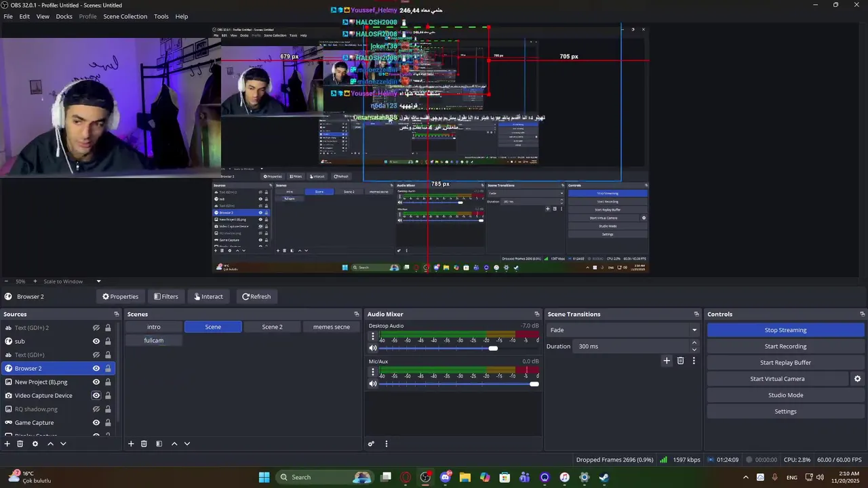This screenshot has height=488, width=868.
Task: Switch to the memes secne scene
Action: click(332, 327)
